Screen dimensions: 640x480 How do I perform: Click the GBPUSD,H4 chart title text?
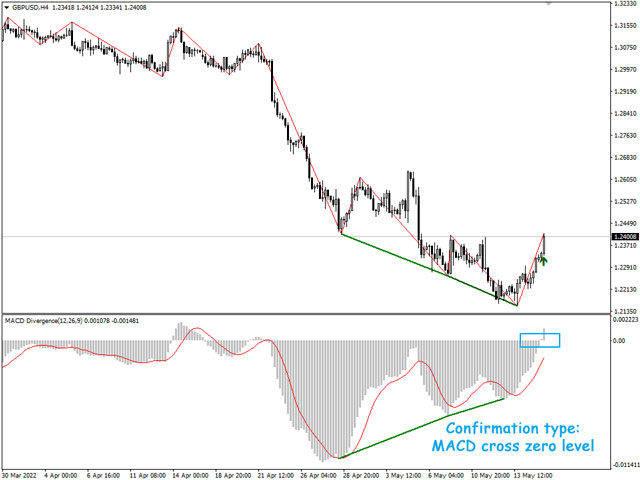pos(31,7)
